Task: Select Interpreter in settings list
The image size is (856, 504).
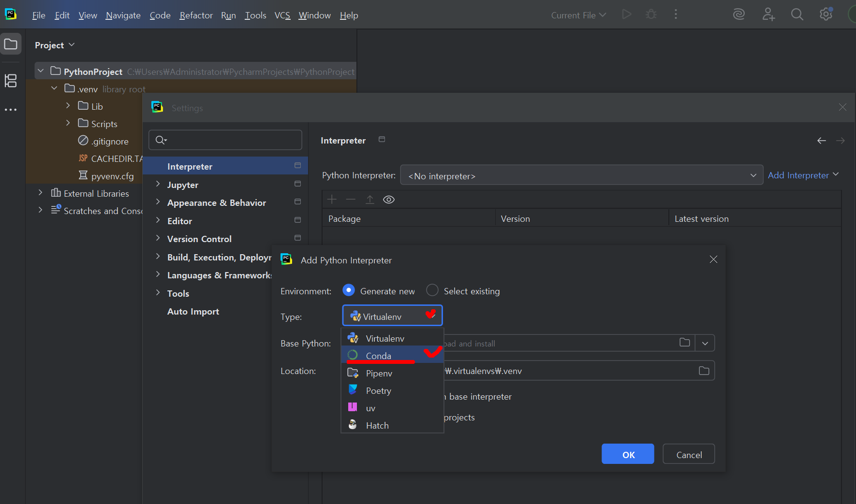Action: pos(225,166)
